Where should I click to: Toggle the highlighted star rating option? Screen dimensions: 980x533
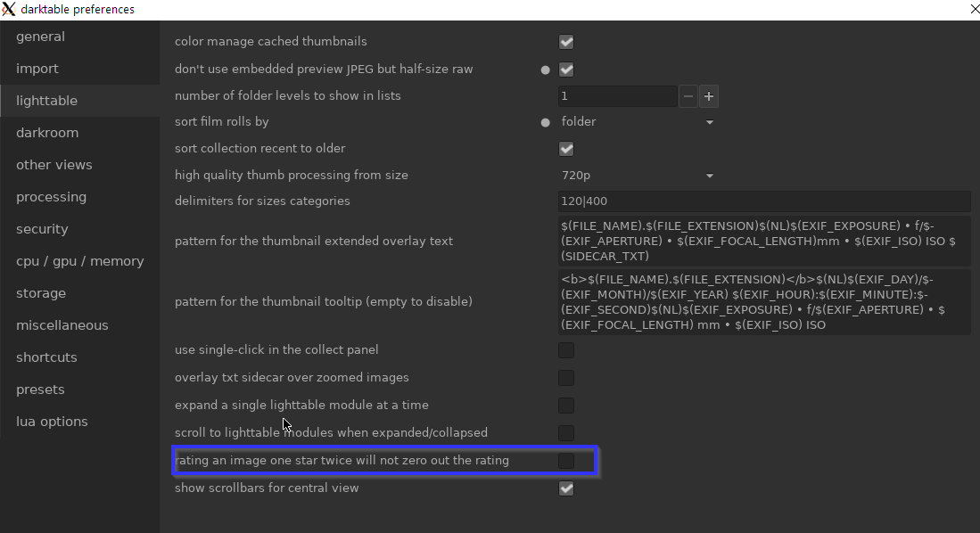point(565,460)
